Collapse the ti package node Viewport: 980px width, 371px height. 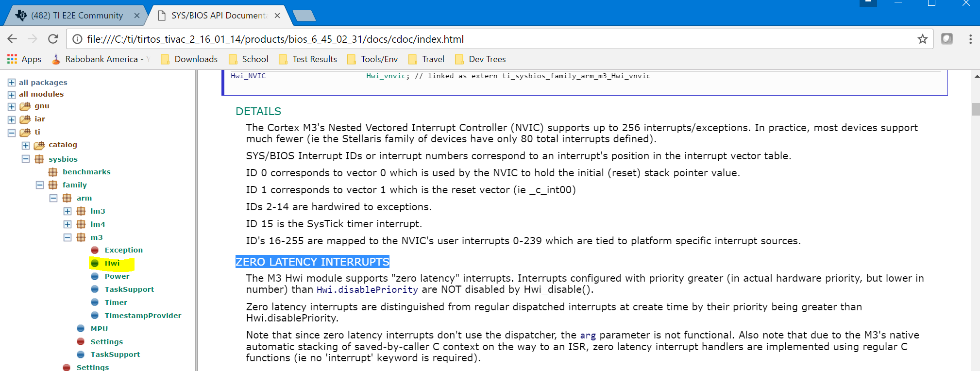tap(12, 133)
